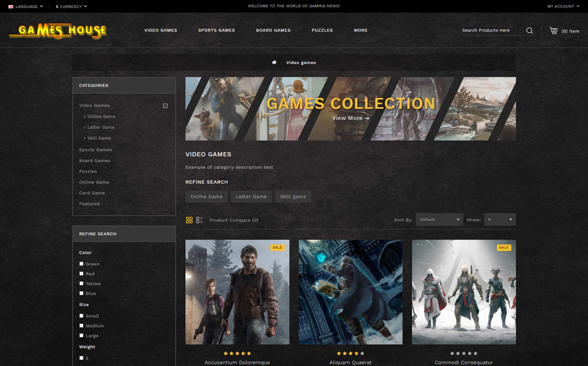The width and height of the screenshot is (588, 366).
Task: Open the Video Games nav menu
Action: pyautogui.click(x=160, y=30)
